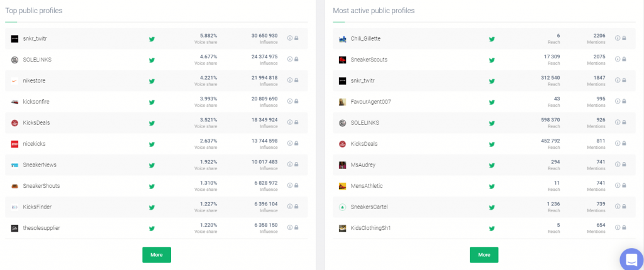Screen dimensions: 644x270
Task: Click the nikestore logo avatar
Action: point(14,81)
